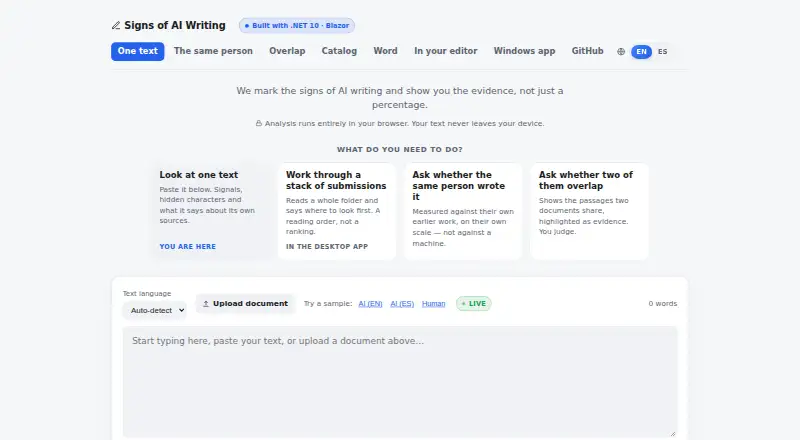
Task: Click the pencil logo icon beside Signs of AI Writing
Action: [x=116, y=26]
